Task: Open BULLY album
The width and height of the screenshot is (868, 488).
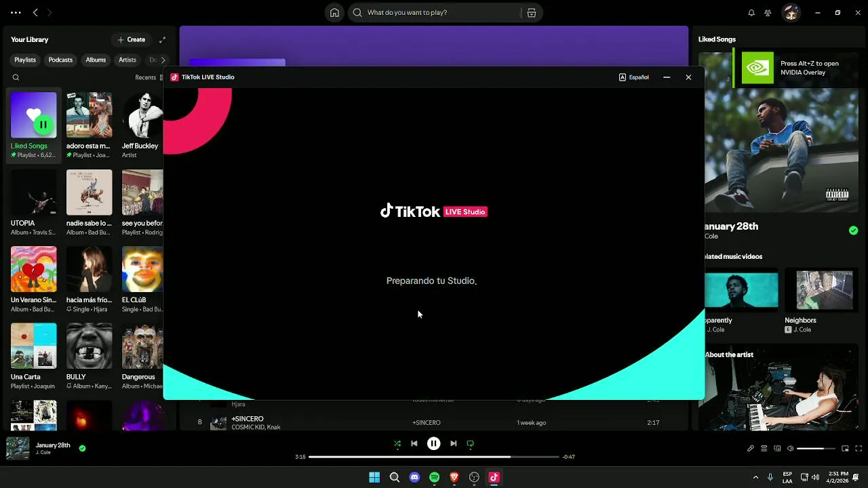Action: click(89, 357)
